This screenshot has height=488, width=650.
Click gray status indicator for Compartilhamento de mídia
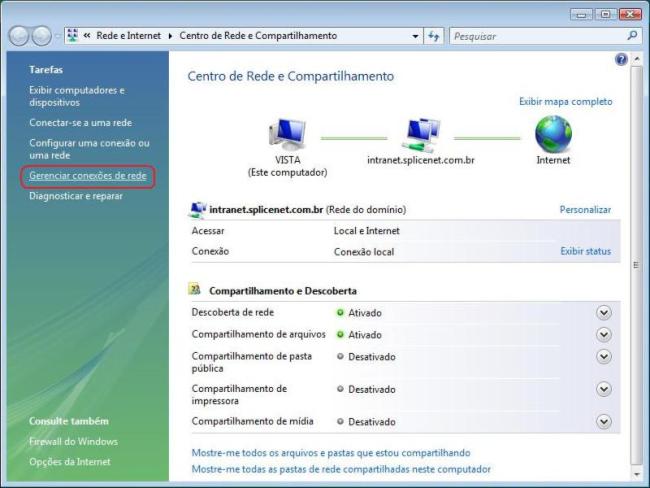point(340,421)
